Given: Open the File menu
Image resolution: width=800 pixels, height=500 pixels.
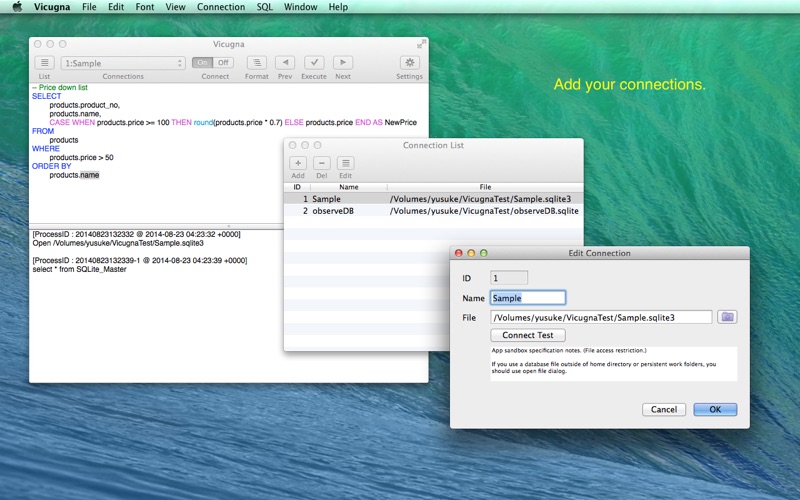Looking at the screenshot, I should [89, 7].
